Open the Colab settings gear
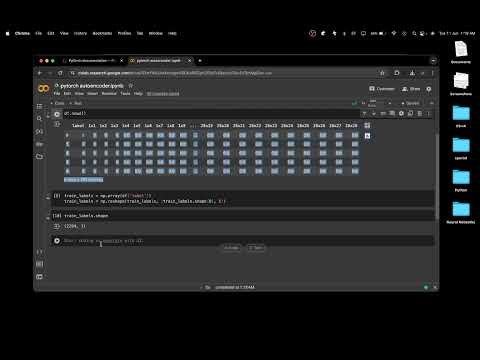 [x=429, y=89]
